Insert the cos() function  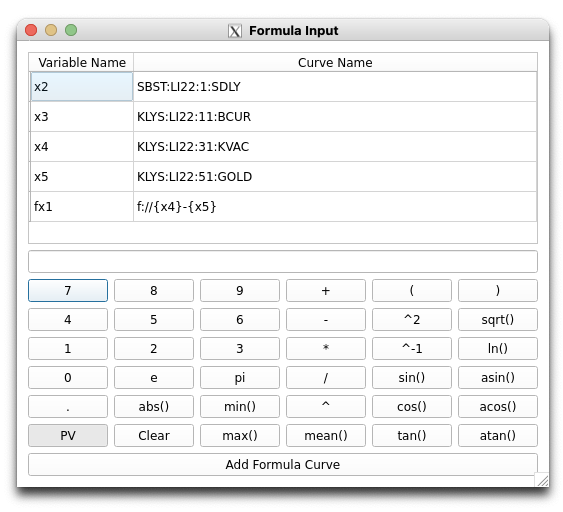pos(412,407)
